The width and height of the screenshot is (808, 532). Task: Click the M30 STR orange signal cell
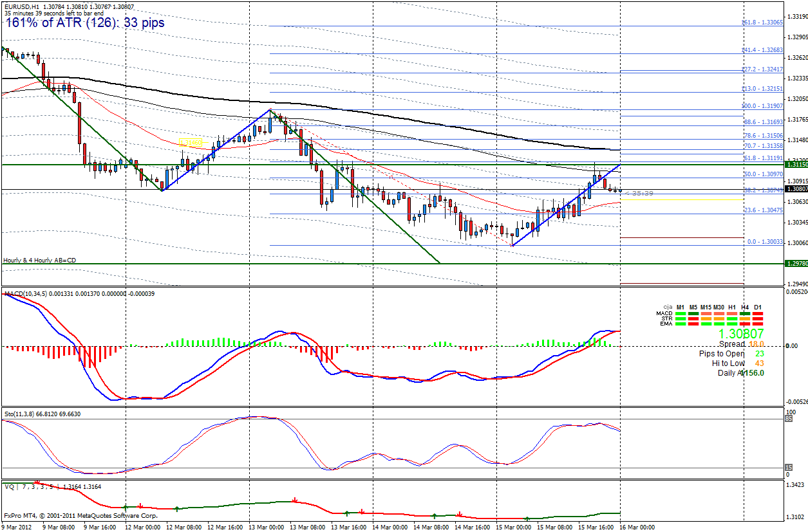(719, 318)
